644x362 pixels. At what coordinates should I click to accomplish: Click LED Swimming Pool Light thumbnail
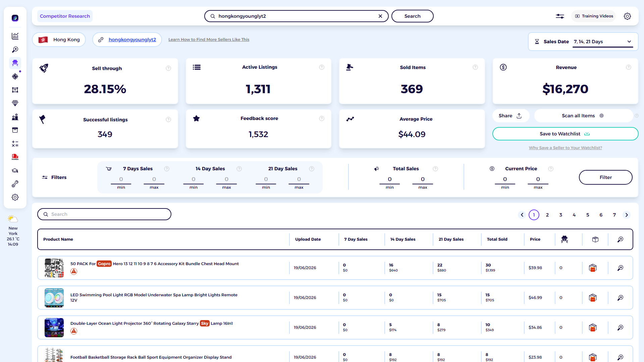coord(54,298)
